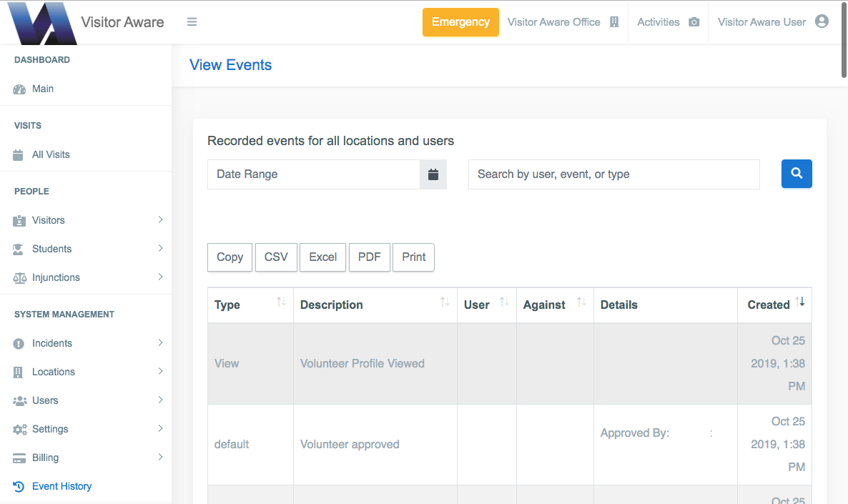Click the Copy export button
Image resolution: width=848 pixels, height=504 pixels.
click(230, 257)
